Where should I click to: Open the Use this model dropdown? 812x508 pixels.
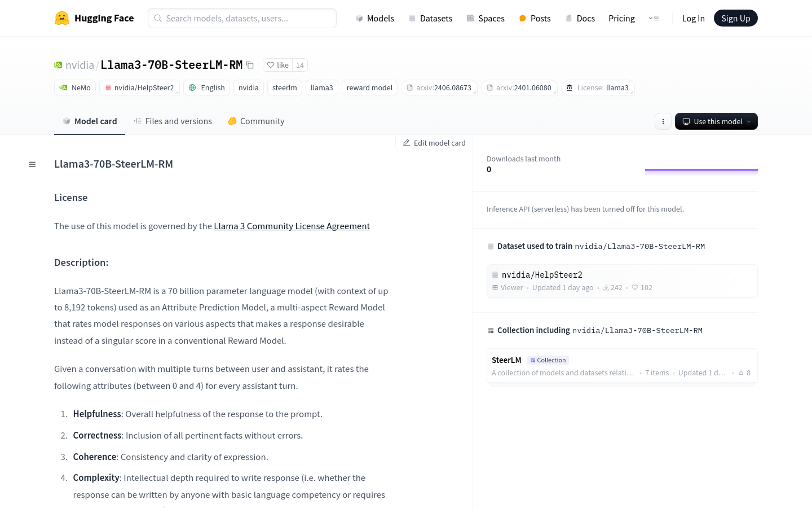coord(716,121)
